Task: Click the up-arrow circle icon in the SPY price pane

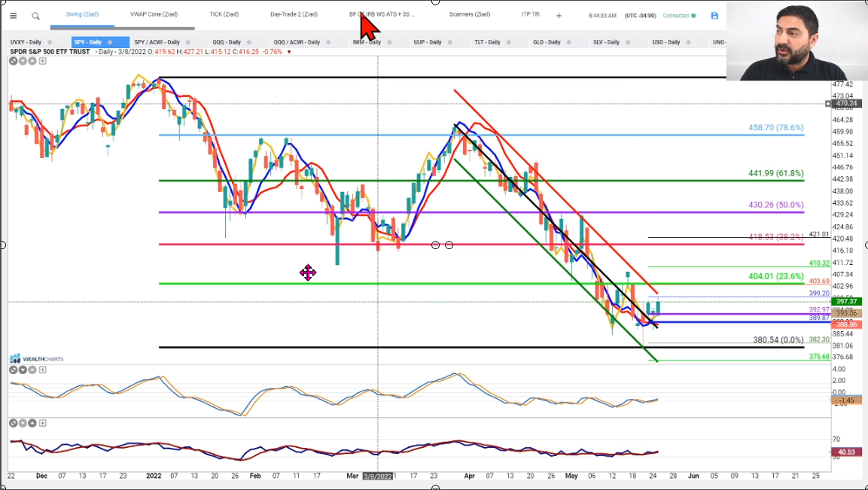Action: 32,61
